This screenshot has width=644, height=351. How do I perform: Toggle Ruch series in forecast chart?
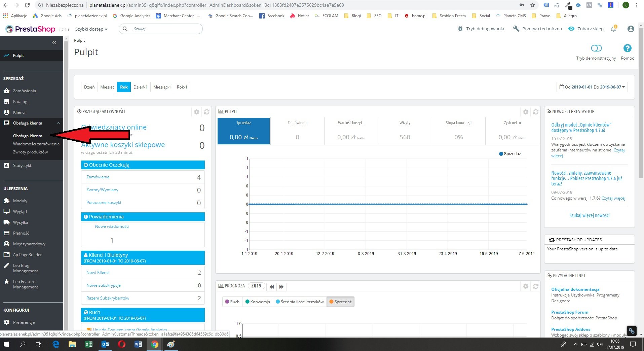coord(232,302)
